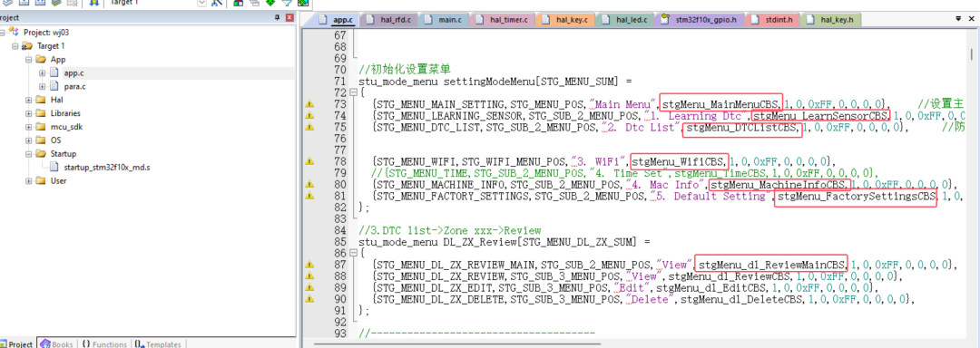Viewport: 980px width, 348px height.
Task: Open the Target 1 selection dropdown
Action: pos(201,3)
